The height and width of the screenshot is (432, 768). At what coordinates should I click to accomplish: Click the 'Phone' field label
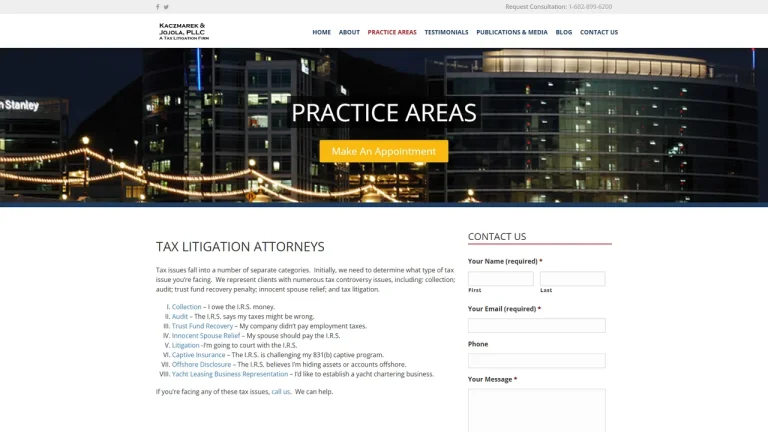[478, 344]
